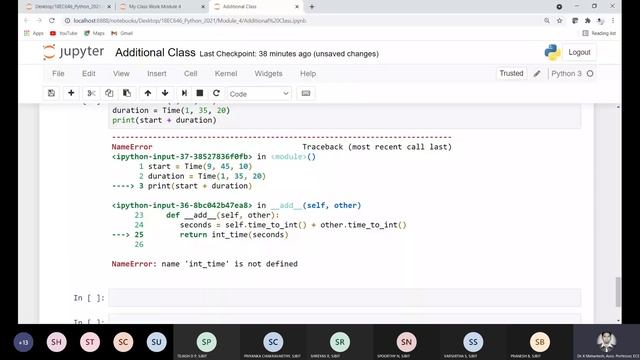
Task: Bookmark this page star icon
Action: coord(560,20)
